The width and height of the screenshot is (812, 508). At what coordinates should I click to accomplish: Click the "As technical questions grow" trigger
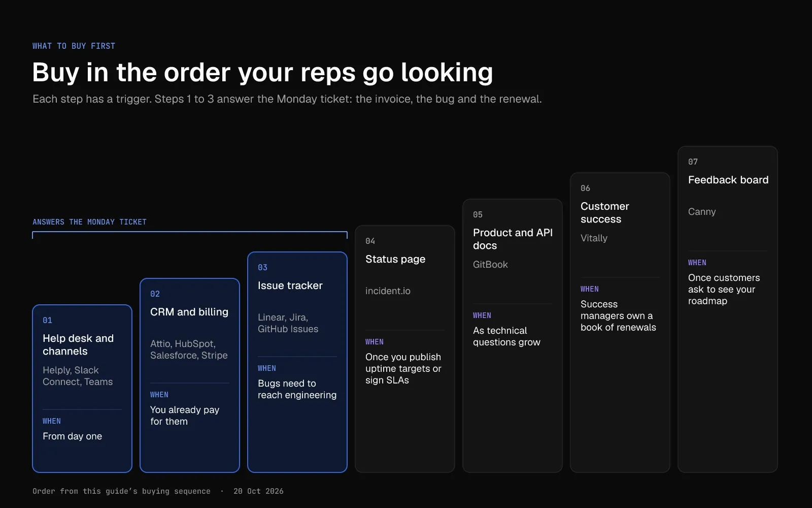click(x=506, y=336)
